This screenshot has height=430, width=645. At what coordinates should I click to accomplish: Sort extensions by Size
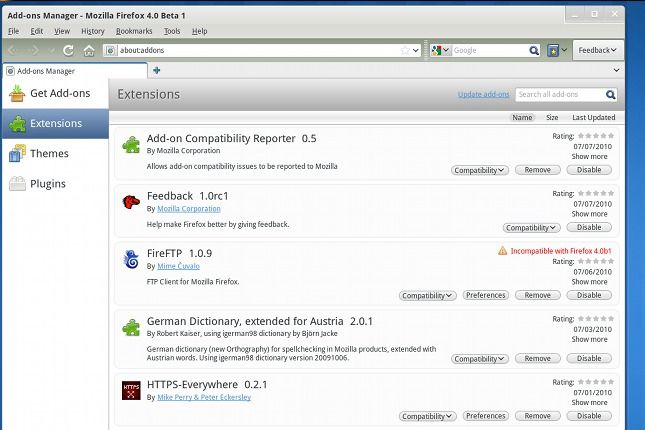click(x=552, y=118)
